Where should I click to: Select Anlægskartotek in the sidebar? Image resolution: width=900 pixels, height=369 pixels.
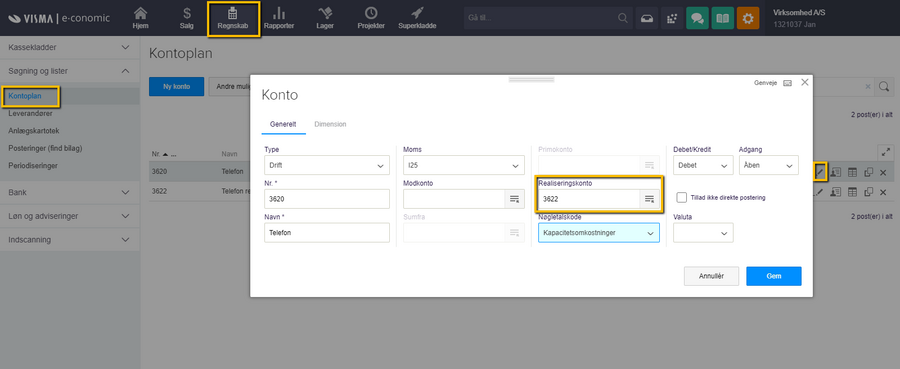(33, 131)
